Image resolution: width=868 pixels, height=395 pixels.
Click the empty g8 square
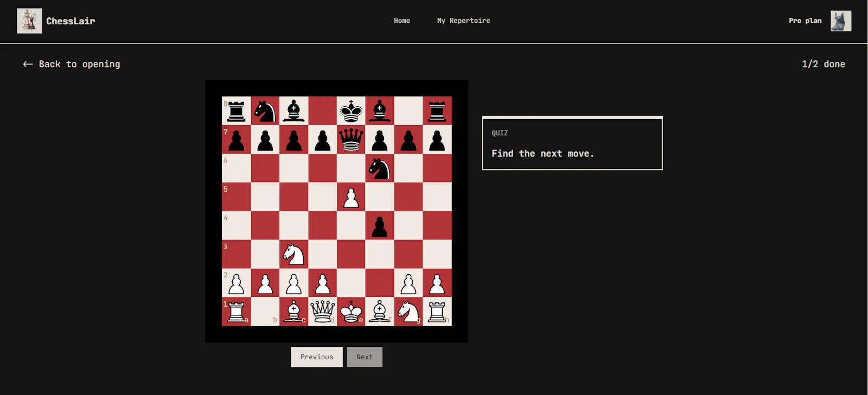click(x=409, y=111)
